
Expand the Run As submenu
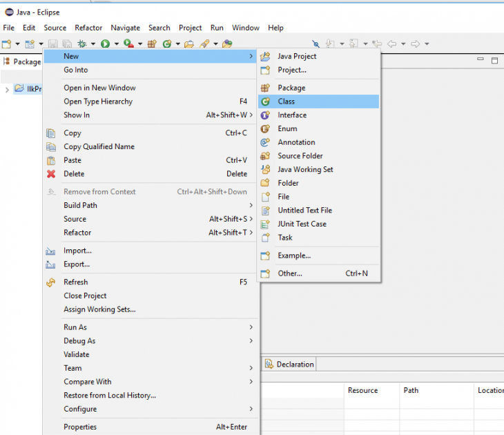point(150,327)
